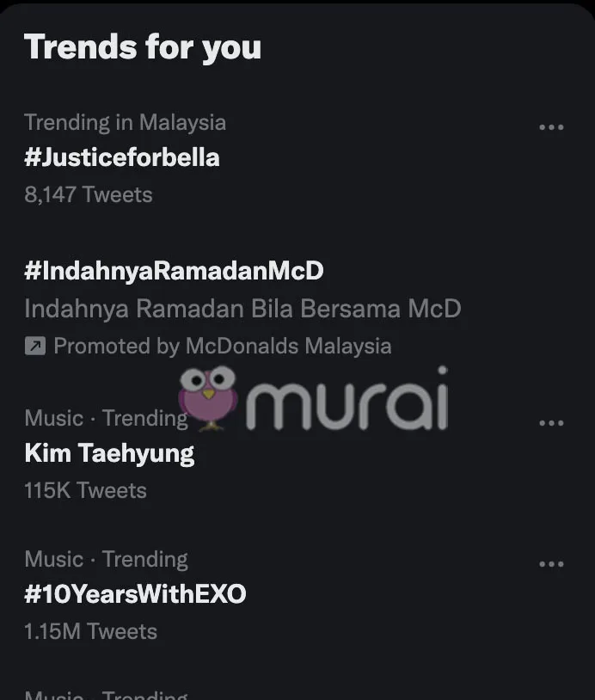This screenshot has height=700, width=595.
Task: Open the #Justiceforbella hashtag
Action: [x=122, y=157]
